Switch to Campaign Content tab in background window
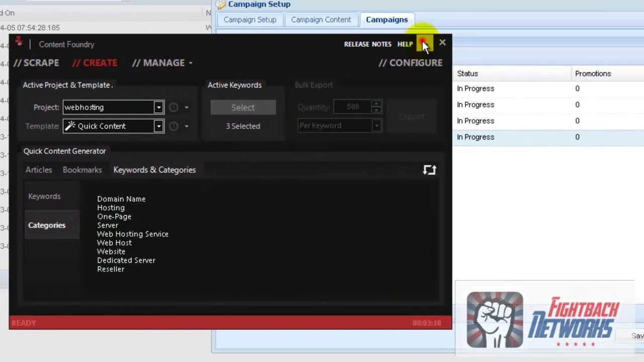The image size is (644, 362). (x=321, y=20)
